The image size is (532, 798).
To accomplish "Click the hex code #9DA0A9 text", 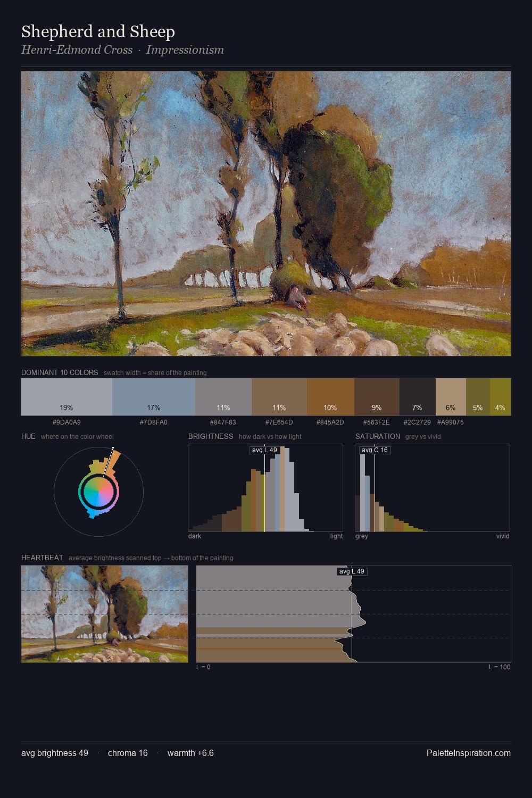I will click(66, 422).
